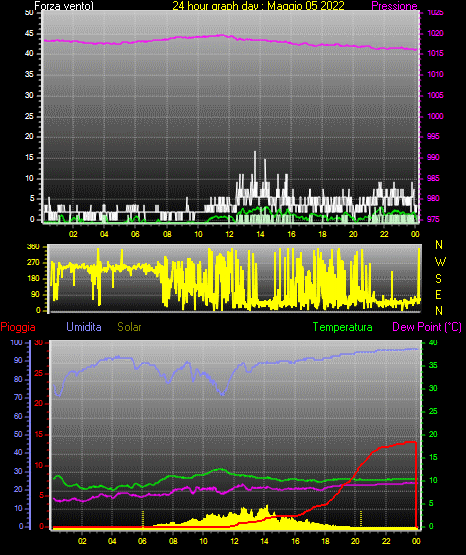Viewport: 466px width, 555px height.
Task: Click pressure axis value '1000'
Action: coord(435,116)
